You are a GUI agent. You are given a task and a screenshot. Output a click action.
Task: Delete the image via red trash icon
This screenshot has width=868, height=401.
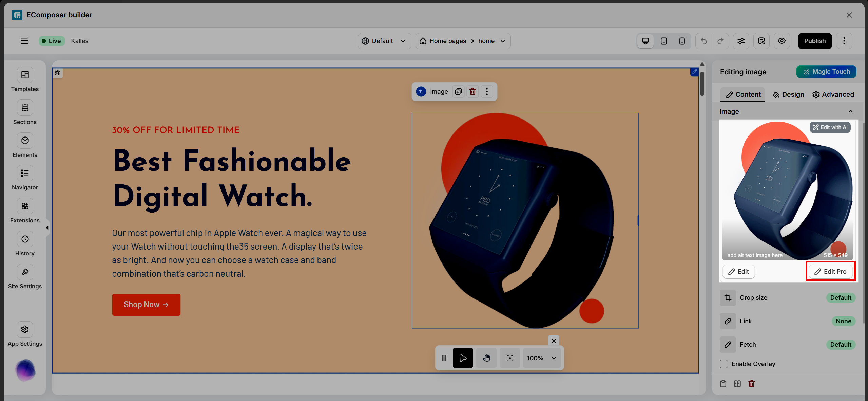pos(472,92)
